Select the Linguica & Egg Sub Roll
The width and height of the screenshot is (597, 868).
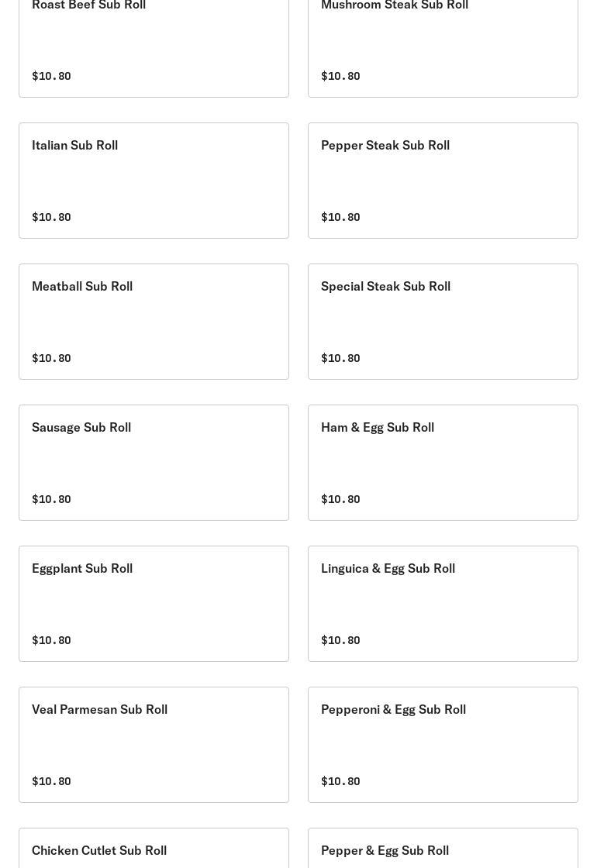(443, 604)
